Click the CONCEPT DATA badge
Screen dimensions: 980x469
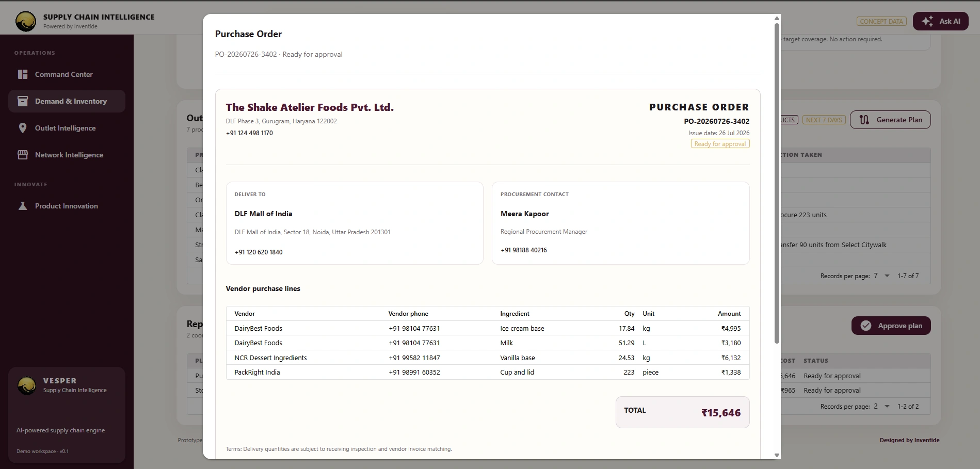click(881, 21)
